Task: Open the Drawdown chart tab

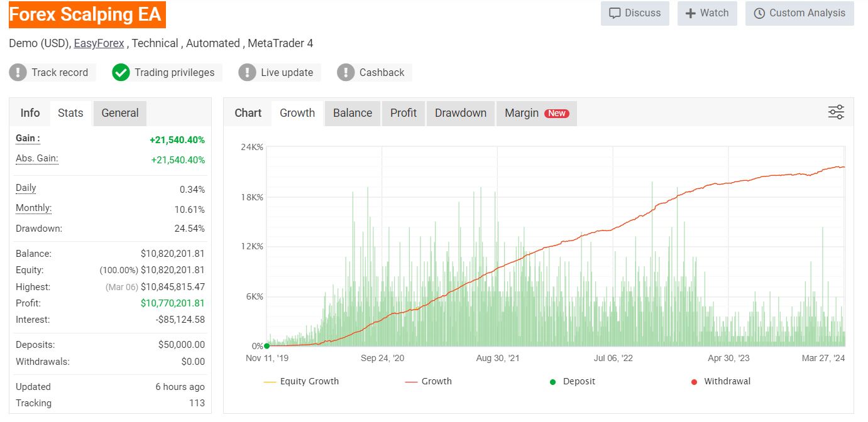Action: pyautogui.click(x=460, y=113)
